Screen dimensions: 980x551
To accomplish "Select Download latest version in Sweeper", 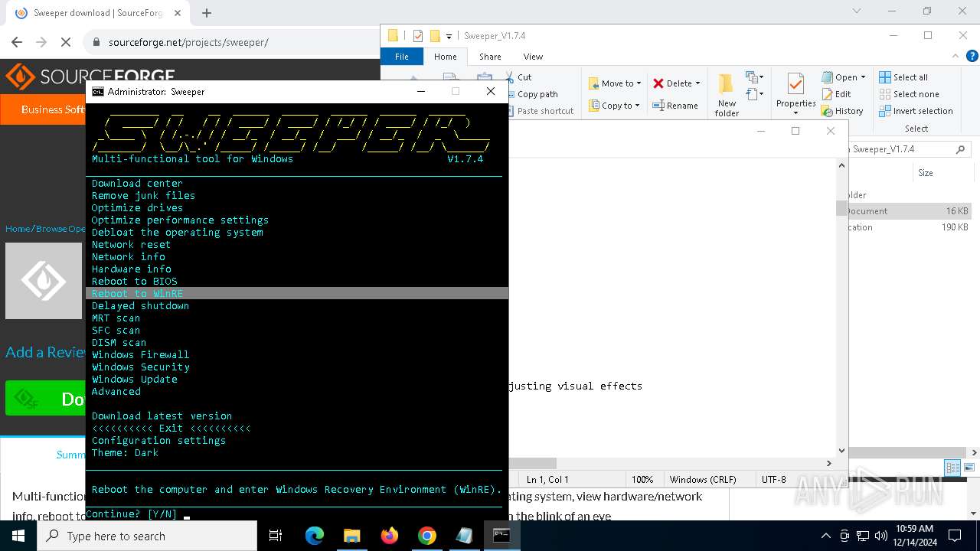I will (297, 416).
